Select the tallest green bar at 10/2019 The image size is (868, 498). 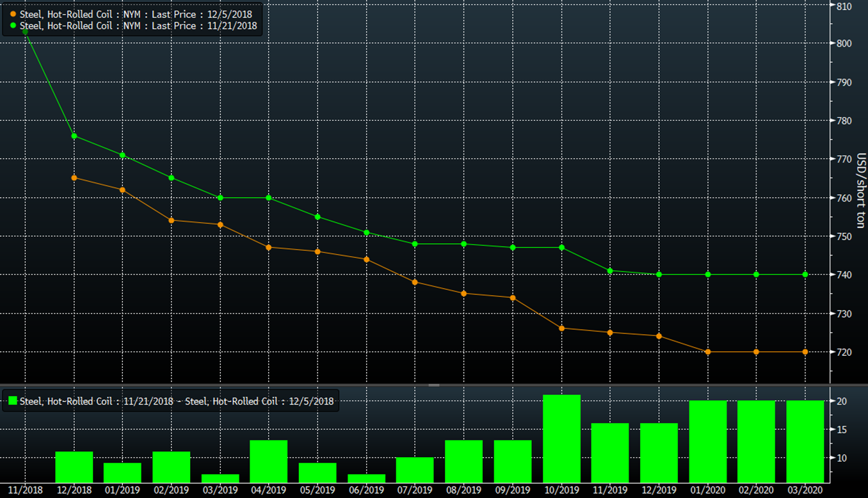(561, 438)
